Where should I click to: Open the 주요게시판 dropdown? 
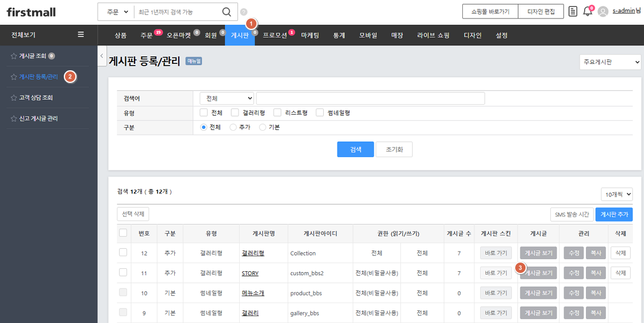coord(610,62)
